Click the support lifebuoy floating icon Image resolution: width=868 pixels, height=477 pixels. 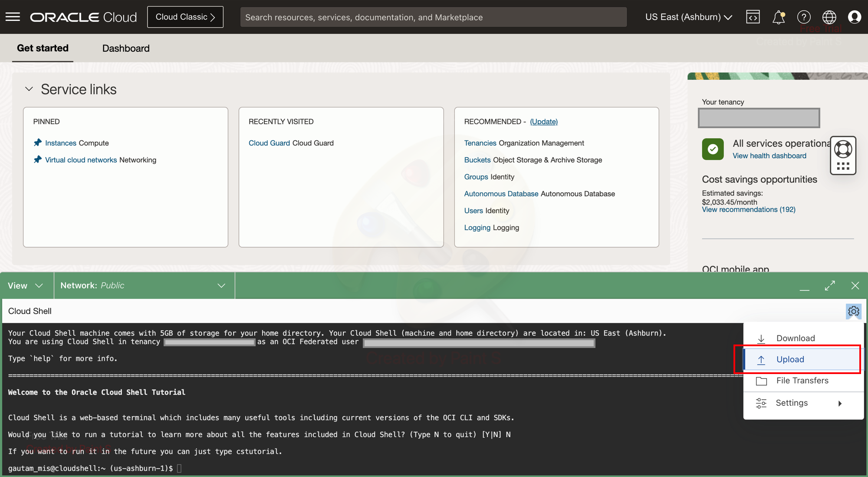click(x=843, y=150)
